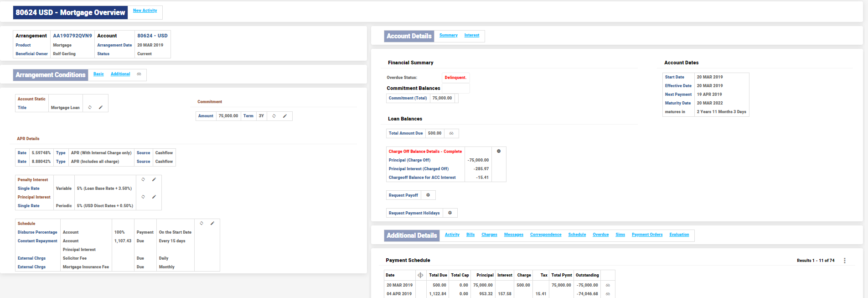868x298 pixels.
Task: Click the gear icon beside Request Payoff
Action: point(428,195)
